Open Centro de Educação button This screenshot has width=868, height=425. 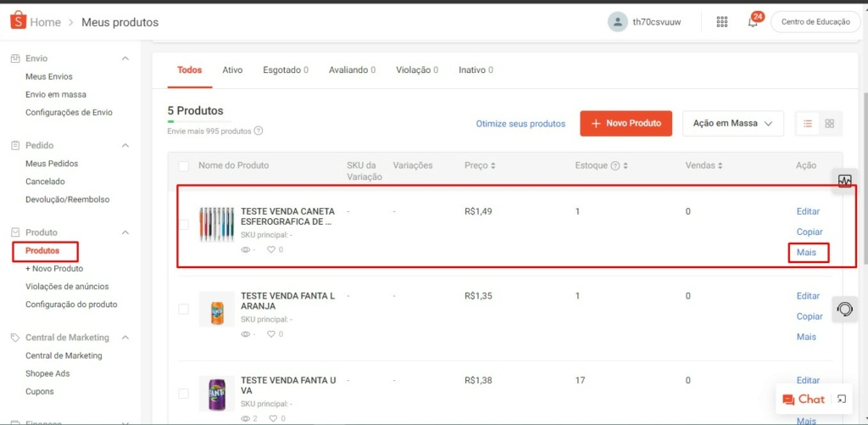pyautogui.click(x=815, y=22)
